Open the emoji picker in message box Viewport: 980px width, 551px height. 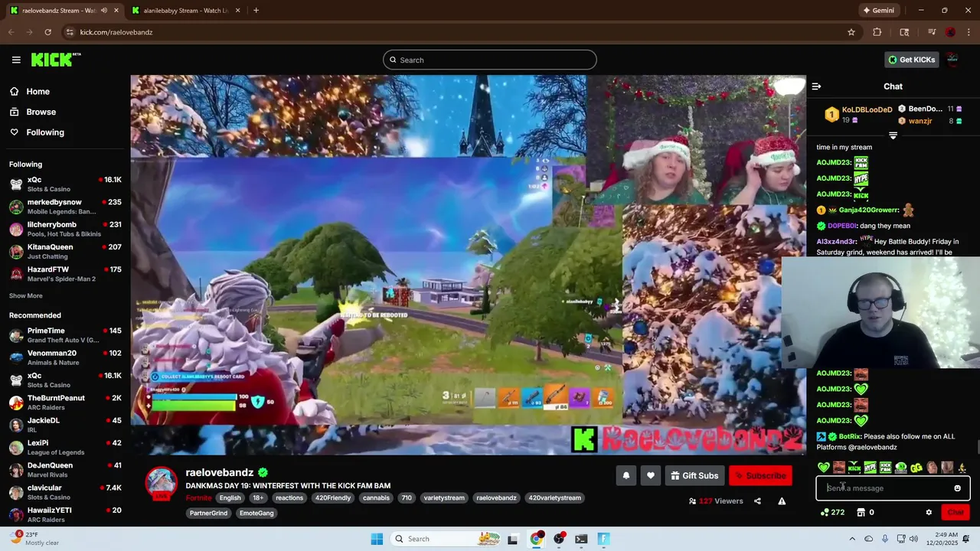(x=957, y=488)
